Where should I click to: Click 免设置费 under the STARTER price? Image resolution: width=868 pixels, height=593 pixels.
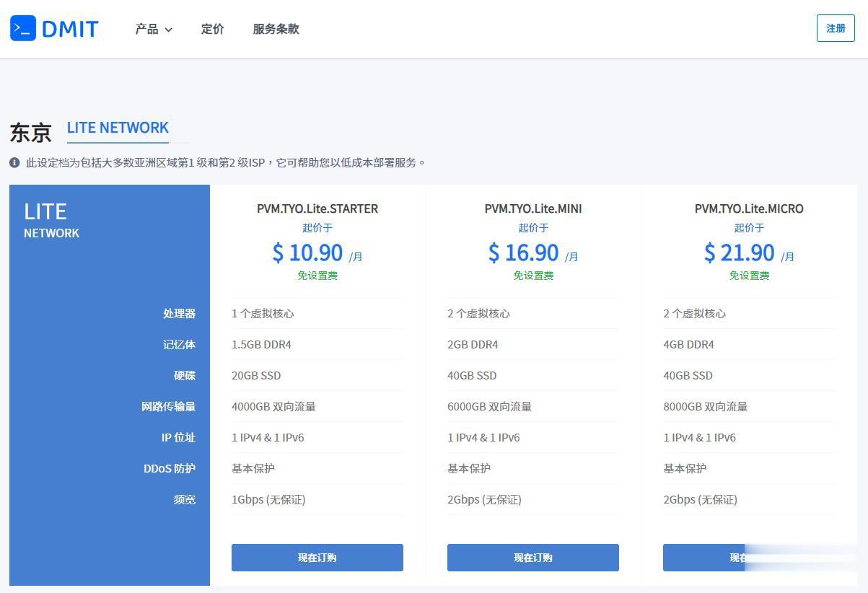click(317, 276)
